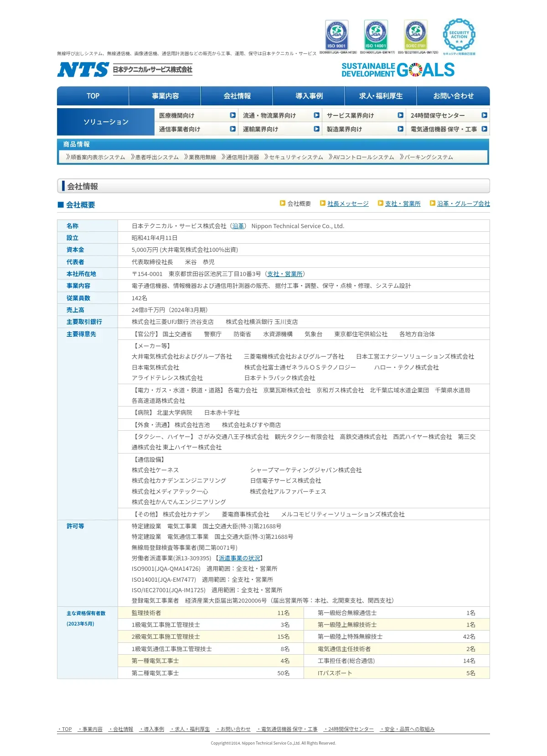This screenshot has height=756, width=547.
Task: Click footer link 導入事例
Action: (151, 729)
